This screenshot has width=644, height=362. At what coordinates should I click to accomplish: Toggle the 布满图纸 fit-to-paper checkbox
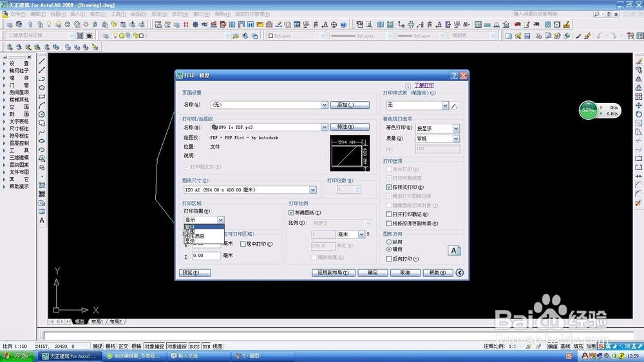click(x=291, y=213)
